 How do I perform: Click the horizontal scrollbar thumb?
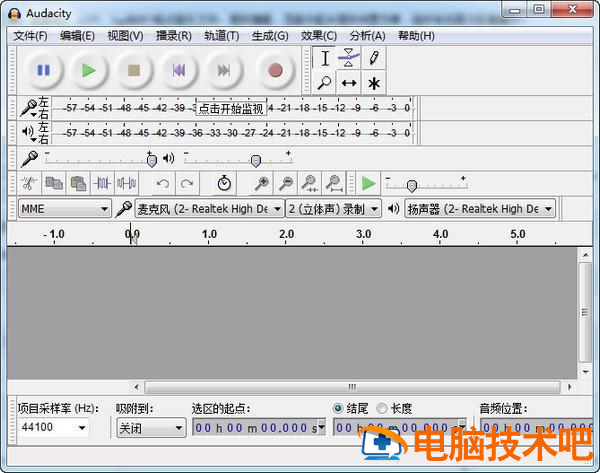pyautogui.click(x=352, y=387)
